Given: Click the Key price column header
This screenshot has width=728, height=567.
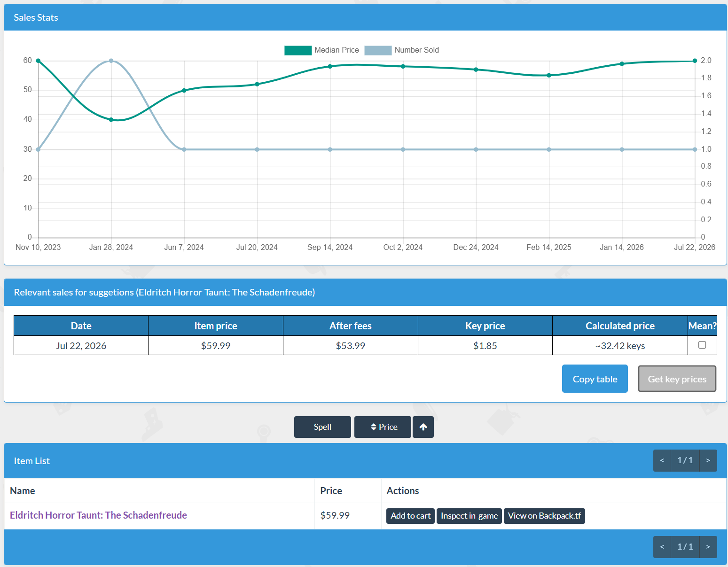Looking at the screenshot, I should pos(485,326).
